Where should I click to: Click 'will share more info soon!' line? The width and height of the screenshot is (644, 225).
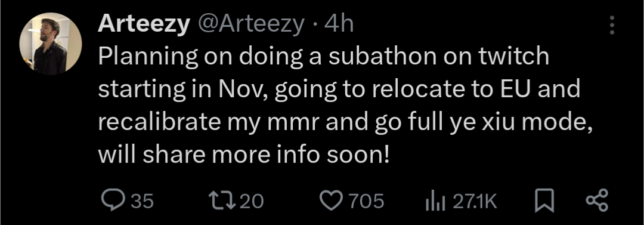point(243,156)
